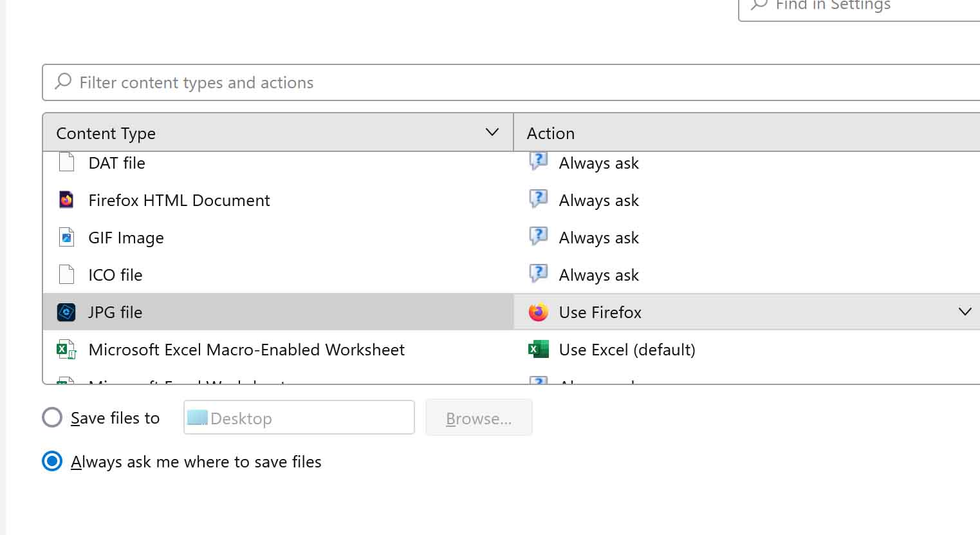This screenshot has width=980, height=535.
Task: Select the Microsoft Excel Macro-Enabled Worksheet row
Action: [x=246, y=350]
